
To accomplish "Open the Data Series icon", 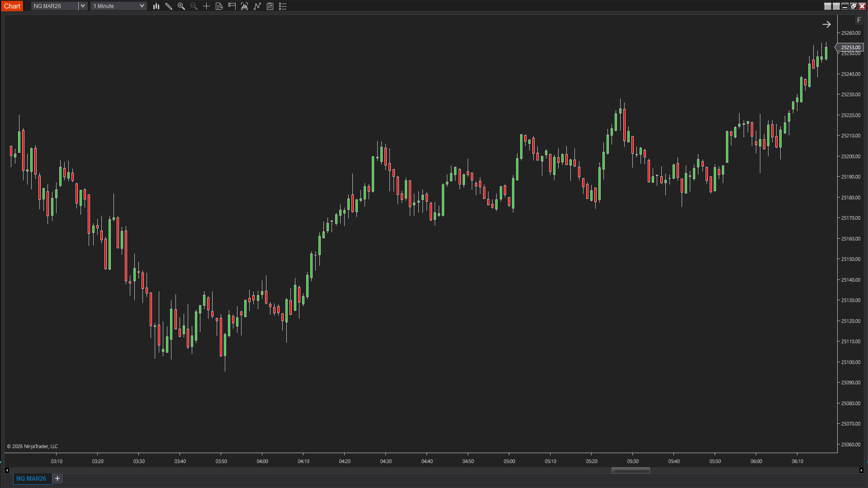I will pos(245,6).
